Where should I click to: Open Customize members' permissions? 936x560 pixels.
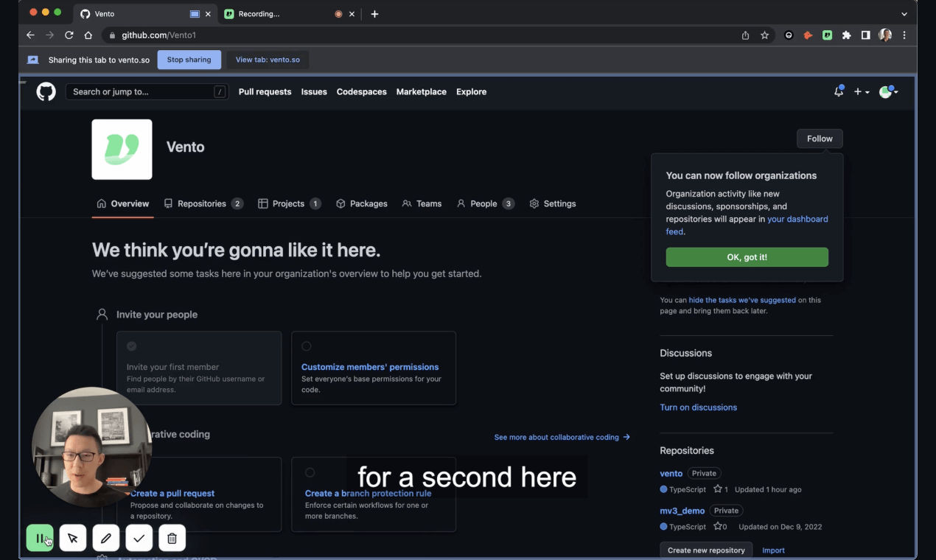(x=370, y=367)
